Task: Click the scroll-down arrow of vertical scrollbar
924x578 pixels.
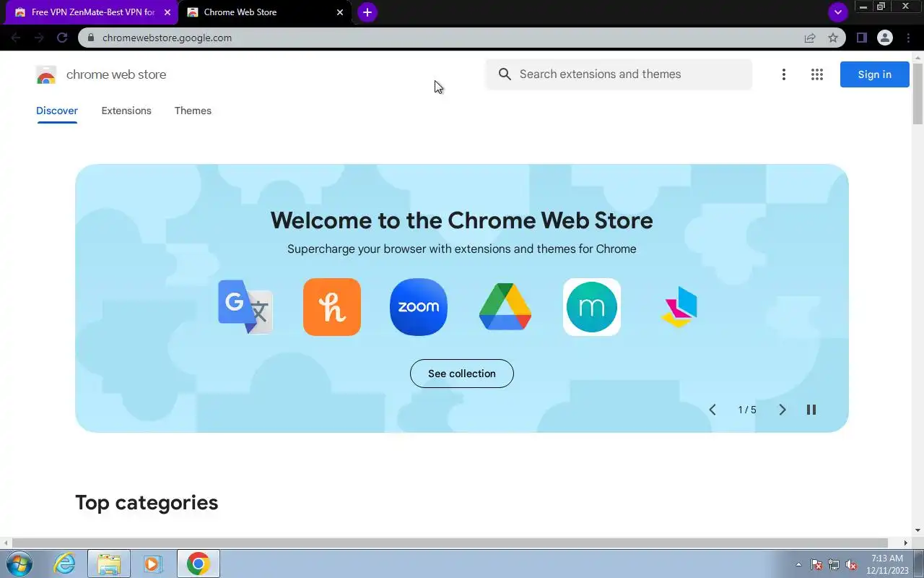Action: [918, 531]
